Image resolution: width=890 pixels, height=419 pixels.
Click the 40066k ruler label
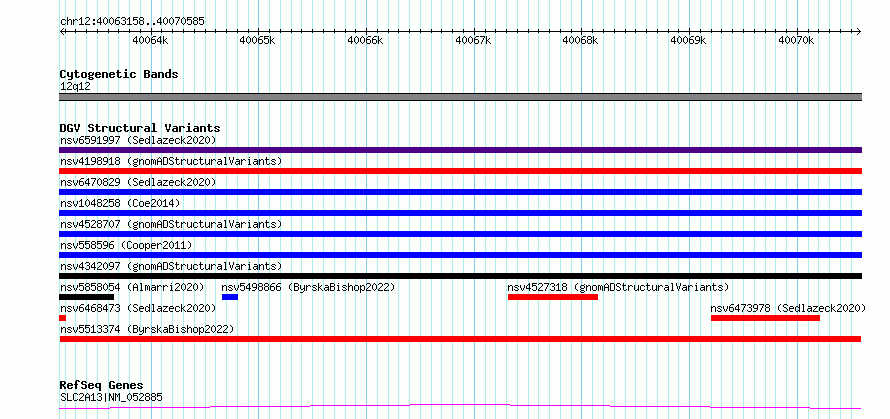(x=366, y=40)
